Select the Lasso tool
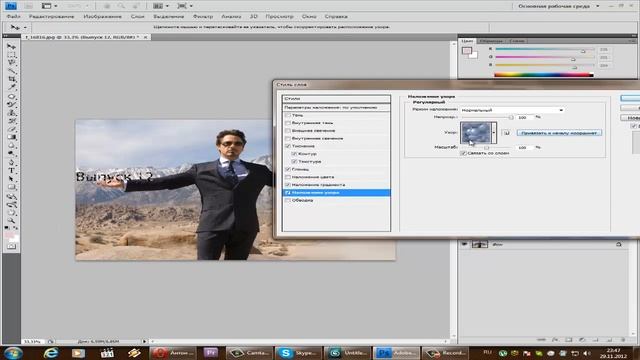Image resolution: width=640 pixels, height=360 pixels. [11, 62]
